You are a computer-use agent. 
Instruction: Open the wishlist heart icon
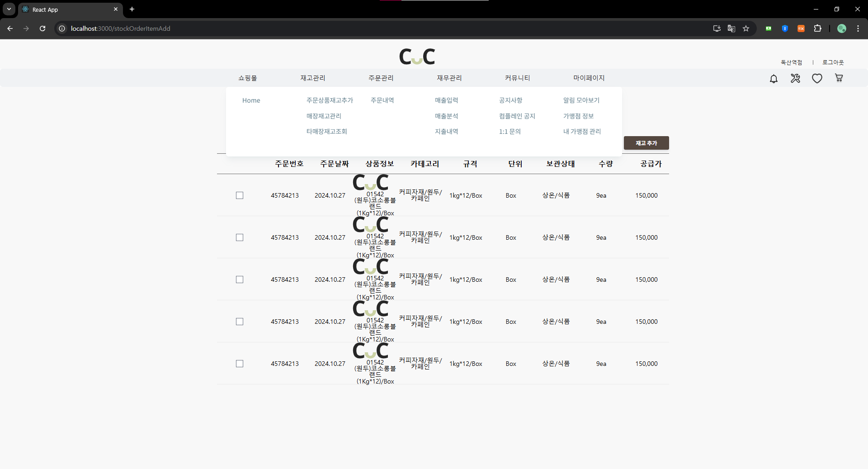point(817,79)
